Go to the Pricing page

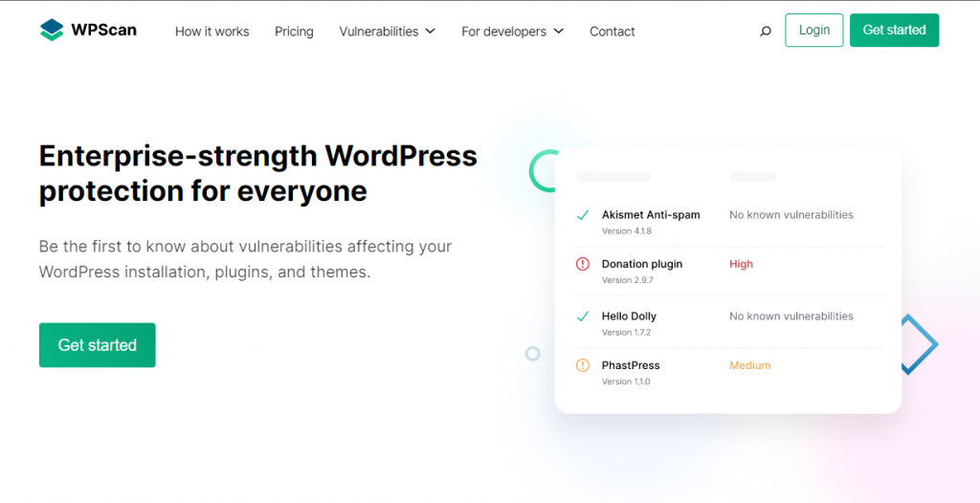pos(294,32)
